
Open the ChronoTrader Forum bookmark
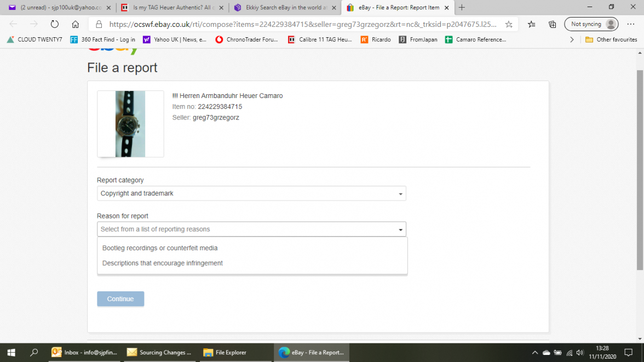(x=247, y=39)
